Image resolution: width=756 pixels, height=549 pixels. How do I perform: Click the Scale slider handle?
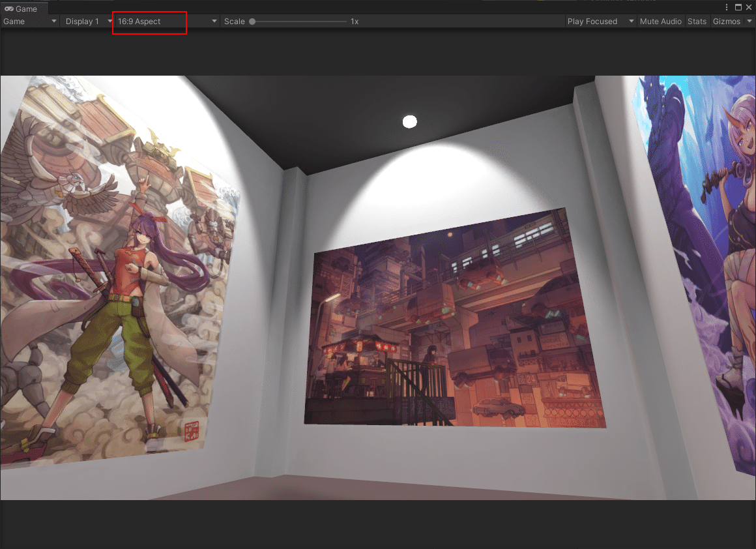(252, 22)
